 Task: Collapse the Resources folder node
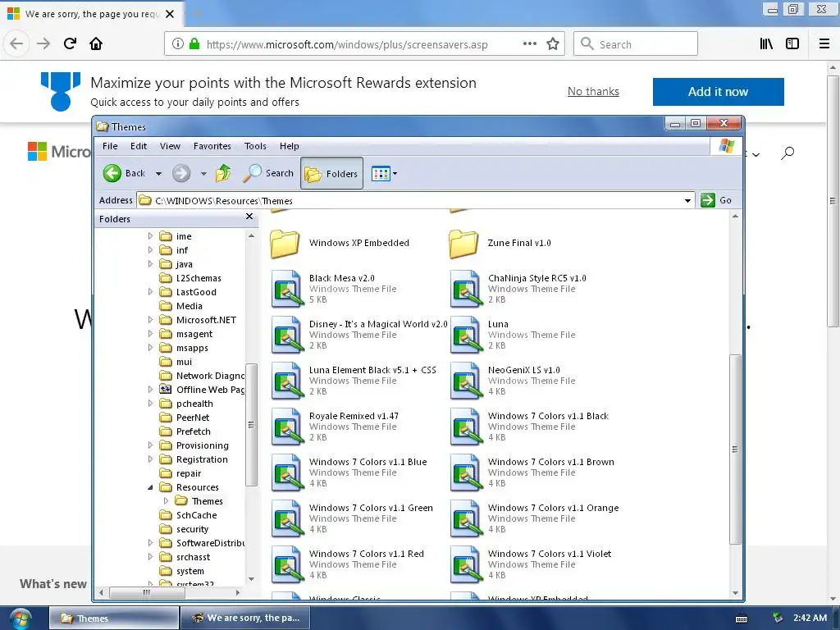[151, 487]
